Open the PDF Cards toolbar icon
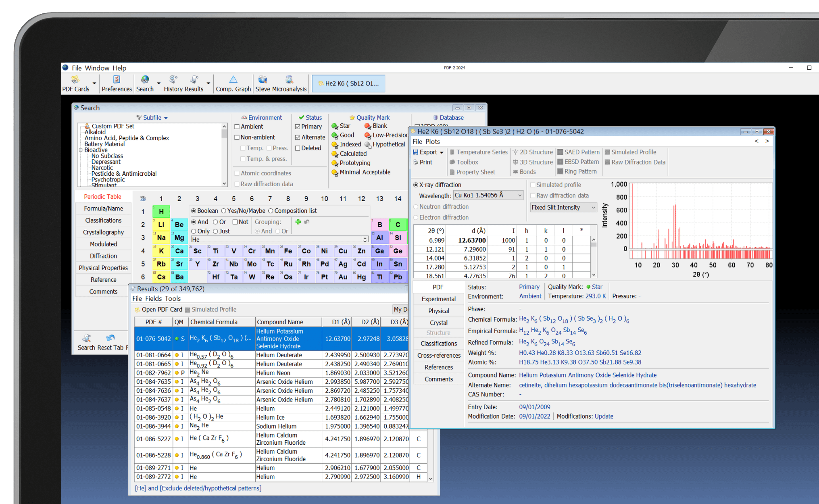 (75, 80)
